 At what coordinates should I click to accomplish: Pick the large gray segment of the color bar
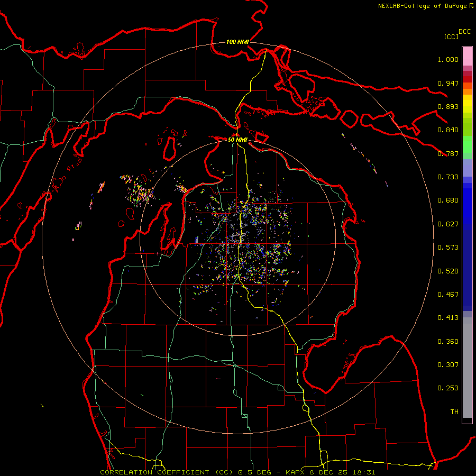(x=467, y=368)
